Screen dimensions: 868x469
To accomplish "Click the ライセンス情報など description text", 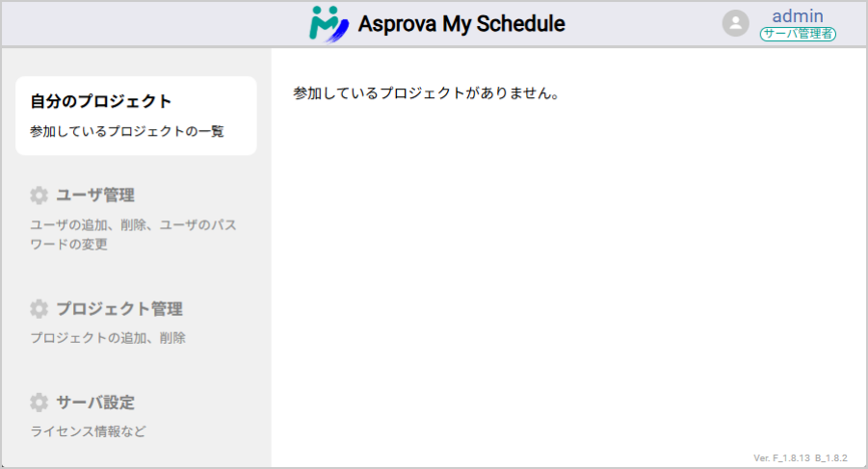I will coord(88,430).
